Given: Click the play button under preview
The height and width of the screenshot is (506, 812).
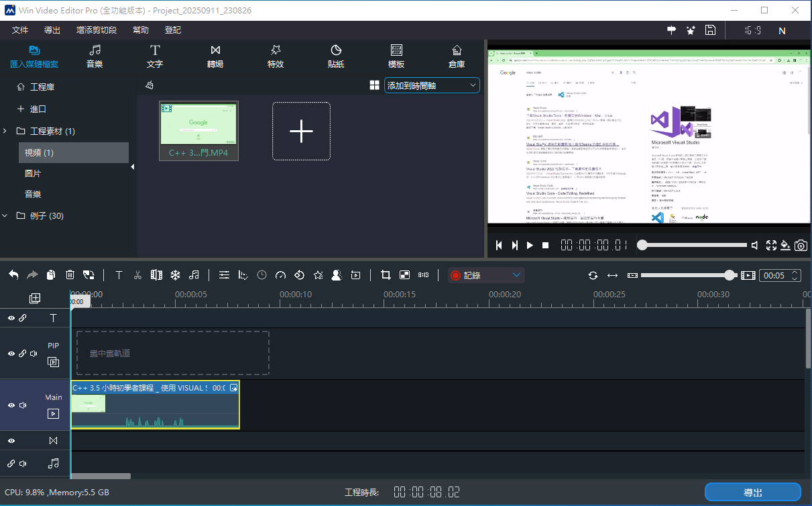Looking at the screenshot, I should pos(530,246).
